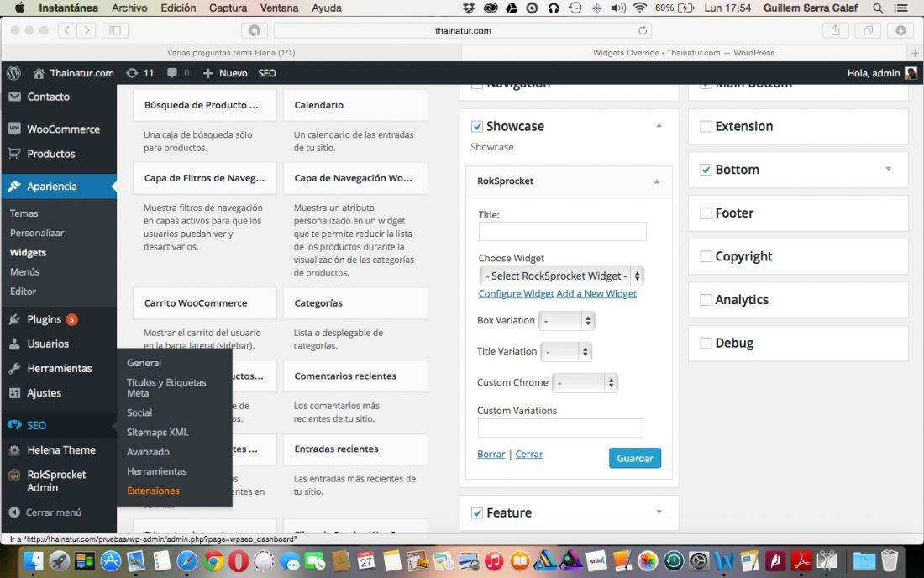Uncheck the Showcase checkbox
Screen dimensions: 924x578
click(477, 126)
